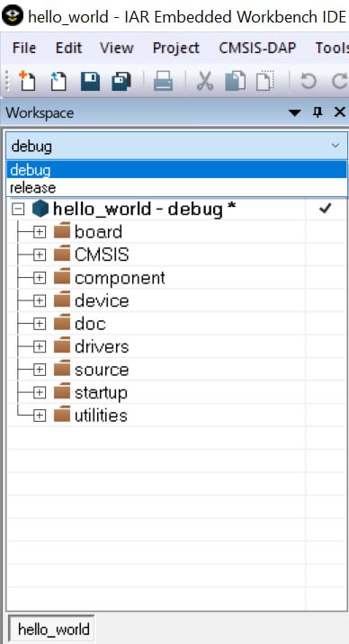Select release configuration in dropdown list

(176, 188)
